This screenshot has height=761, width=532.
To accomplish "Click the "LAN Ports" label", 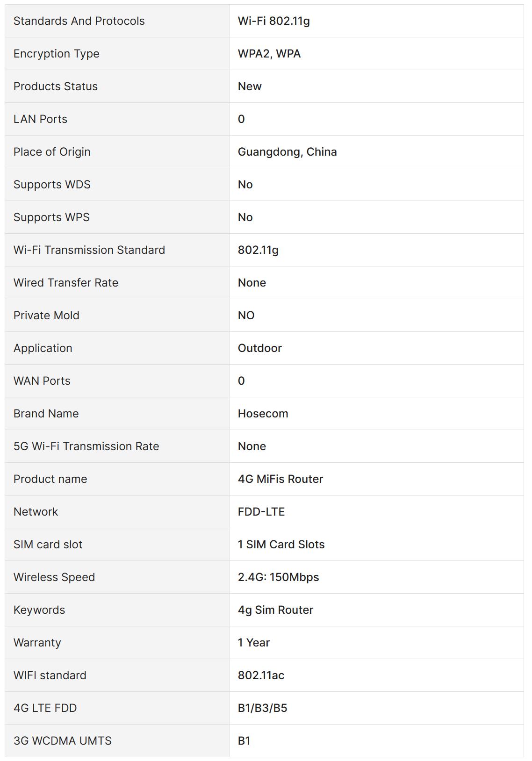I will (x=40, y=119).
